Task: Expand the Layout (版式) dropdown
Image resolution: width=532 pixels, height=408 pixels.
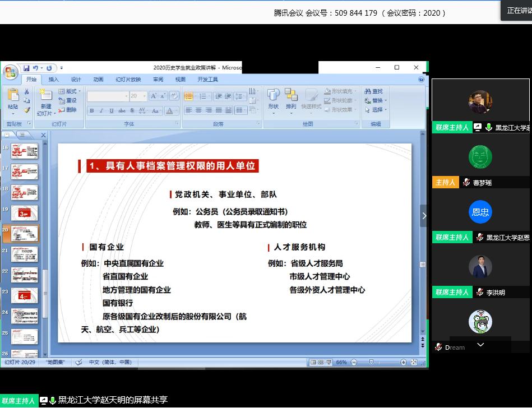Action: (x=70, y=91)
